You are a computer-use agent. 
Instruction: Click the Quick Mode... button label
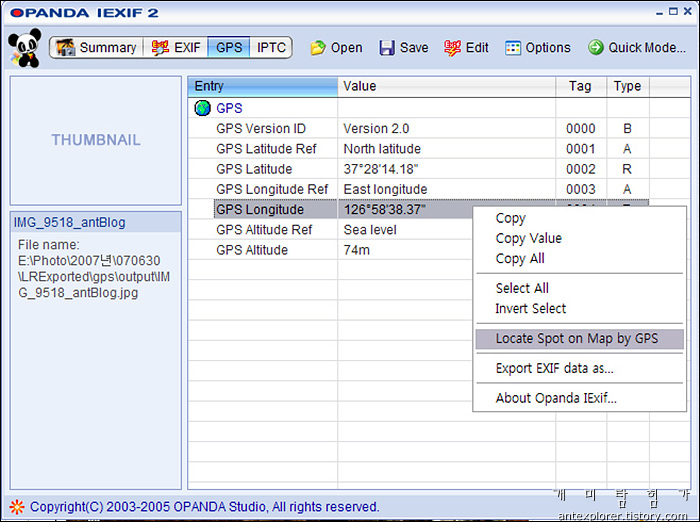[x=647, y=48]
